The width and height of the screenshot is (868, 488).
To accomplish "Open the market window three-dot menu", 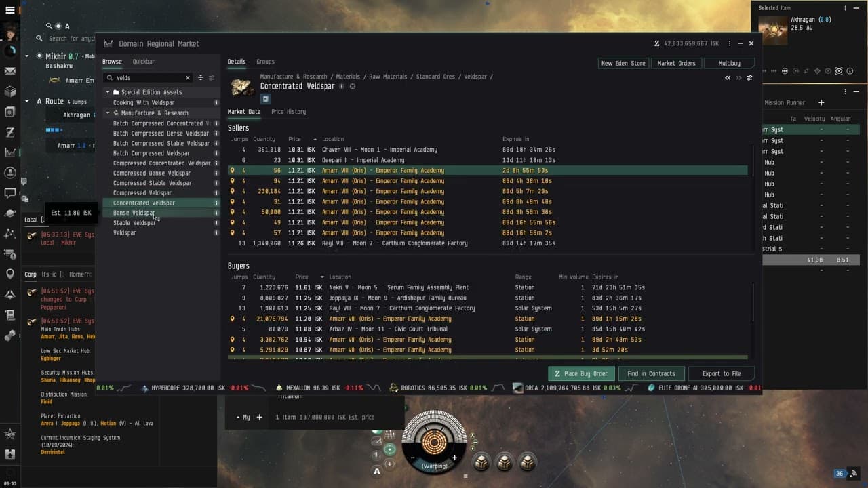I will coord(730,43).
